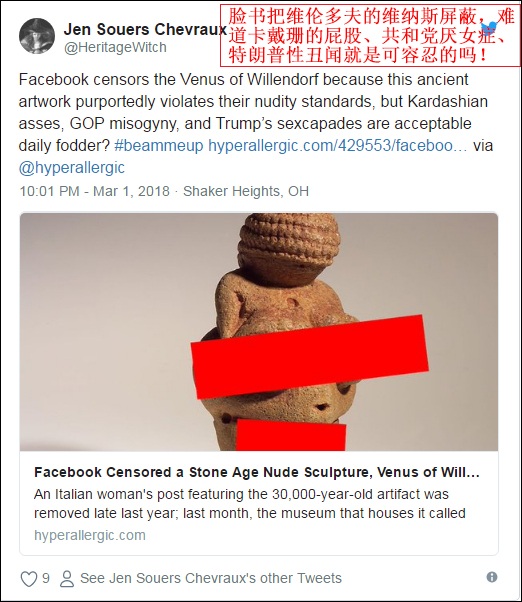Select See Jen Souers Chevraux's other Tweets
The image size is (522, 602).
(211, 578)
